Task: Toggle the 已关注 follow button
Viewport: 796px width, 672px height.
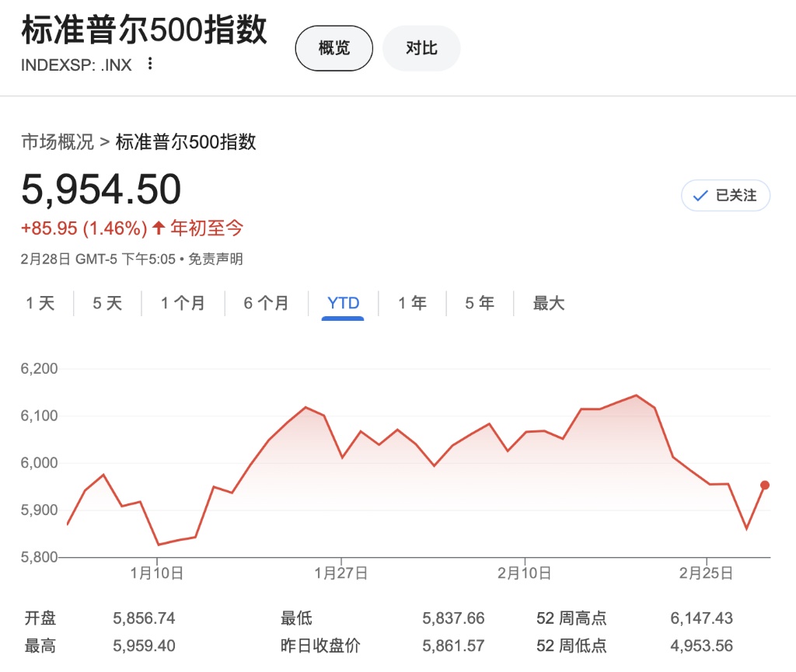Action: pyautogui.click(x=725, y=196)
